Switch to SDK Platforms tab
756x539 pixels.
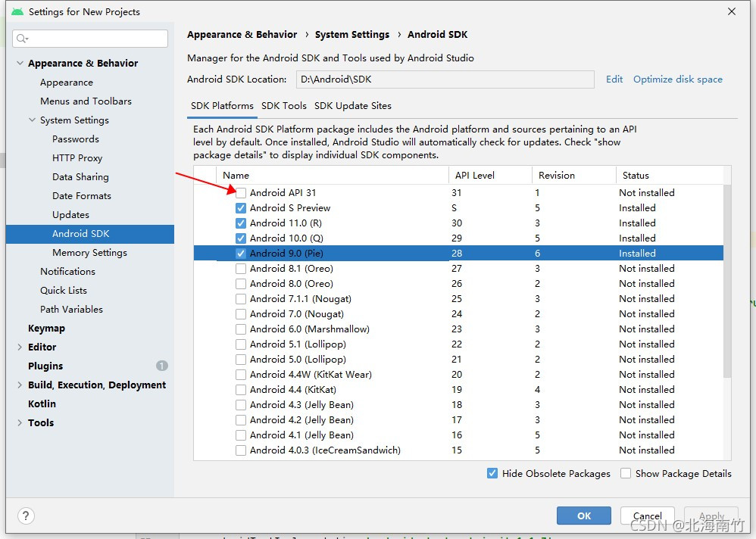222,106
